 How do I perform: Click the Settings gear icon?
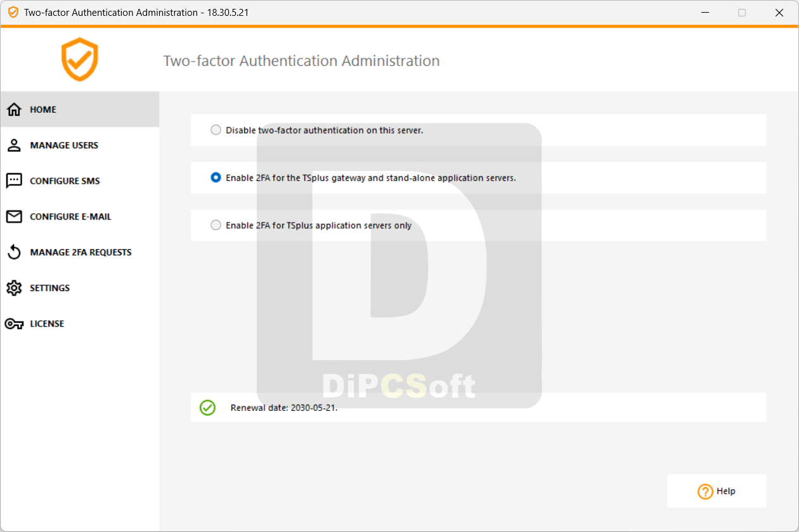[x=14, y=288]
